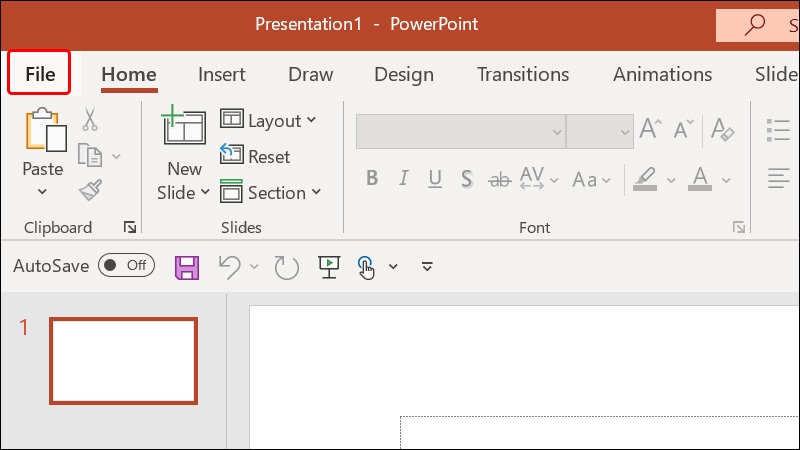
Task: Open the Clipboard dialog launcher
Action: pyautogui.click(x=130, y=227)
